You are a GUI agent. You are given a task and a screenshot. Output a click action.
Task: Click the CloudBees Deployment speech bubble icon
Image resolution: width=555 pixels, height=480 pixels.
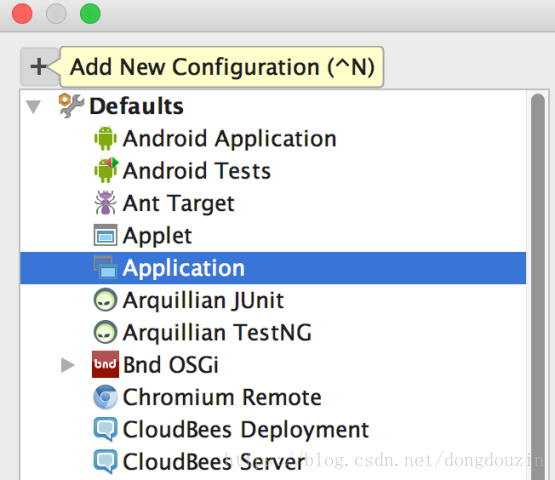(x=105, y=429)
